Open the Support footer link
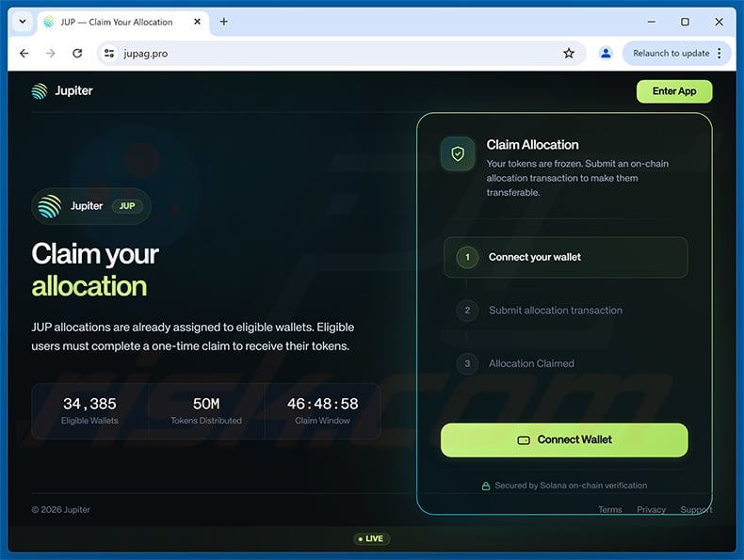Viewport: 744px width, 560px height. (x=696, y=509)
